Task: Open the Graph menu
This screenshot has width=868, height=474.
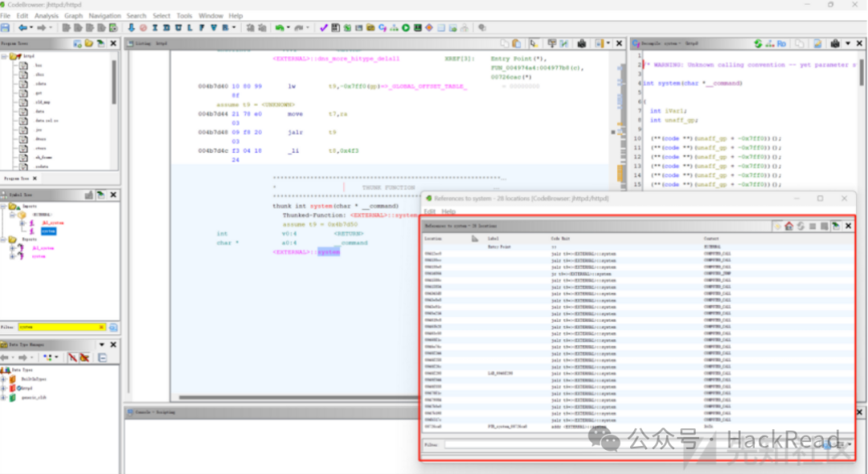Action: [x=73, y=15]
